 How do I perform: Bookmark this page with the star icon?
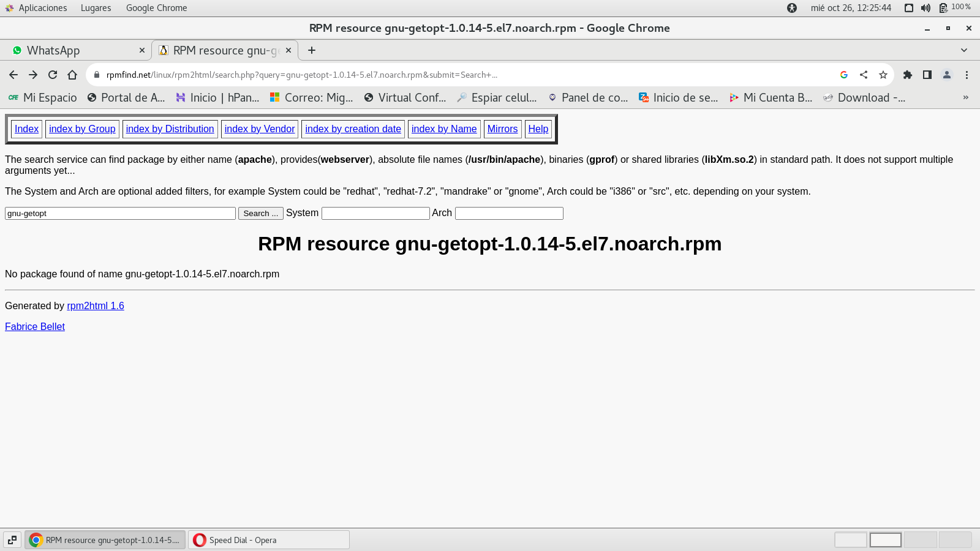click(883, 75)
